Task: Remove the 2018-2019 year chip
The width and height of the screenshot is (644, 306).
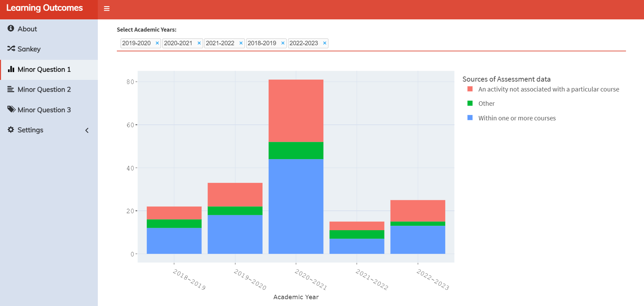Action: point(283,43)
